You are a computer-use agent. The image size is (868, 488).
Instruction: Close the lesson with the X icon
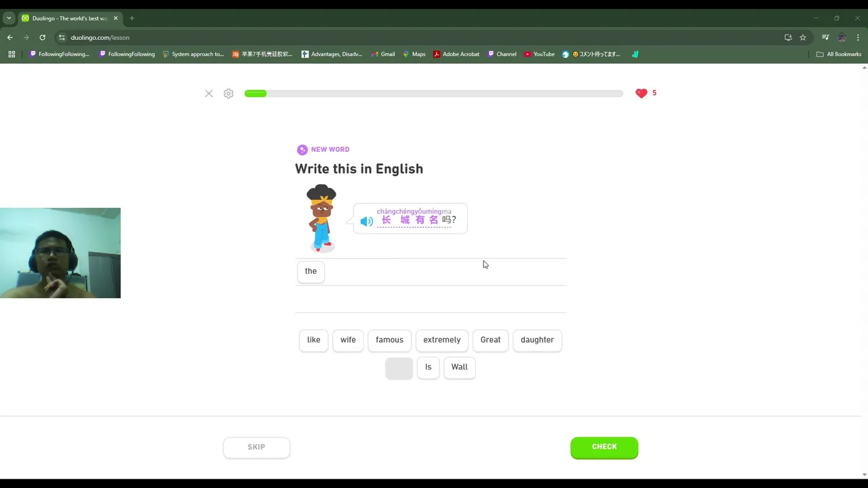pos(209,94)
